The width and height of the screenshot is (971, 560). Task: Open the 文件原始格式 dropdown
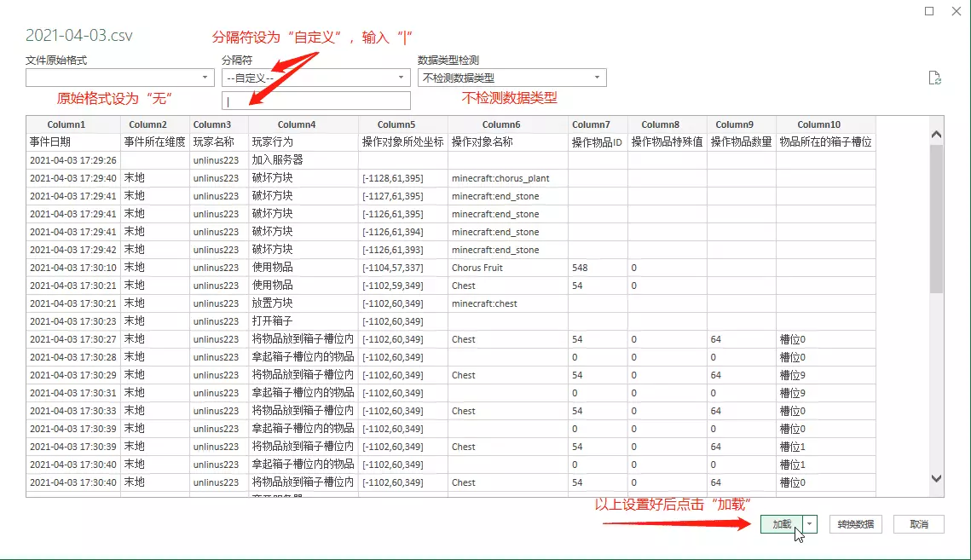[119, 78]
